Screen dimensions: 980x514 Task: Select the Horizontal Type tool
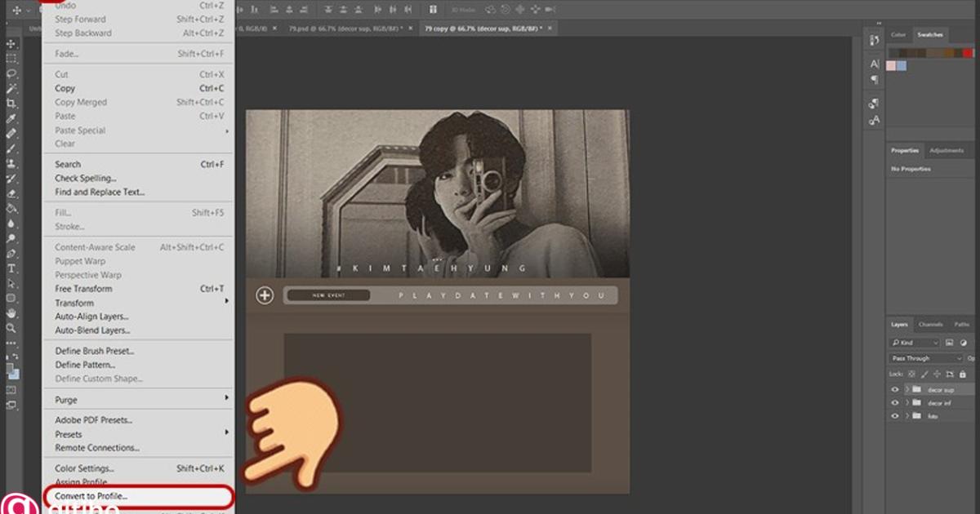pyautogui.click(x=11, y=268)
